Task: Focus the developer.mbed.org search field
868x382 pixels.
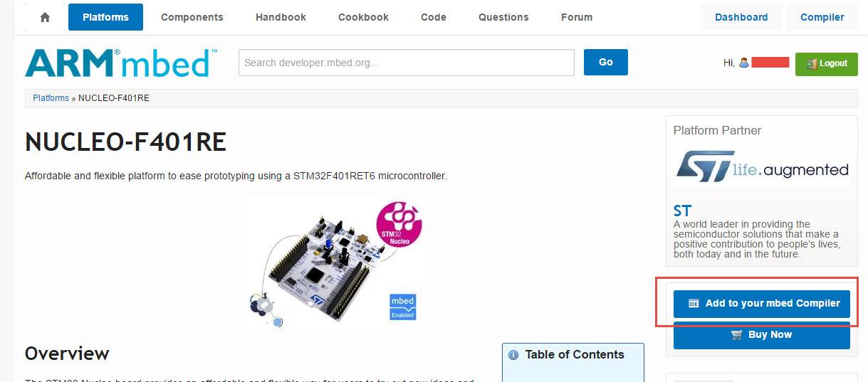Action: [407, 63]
